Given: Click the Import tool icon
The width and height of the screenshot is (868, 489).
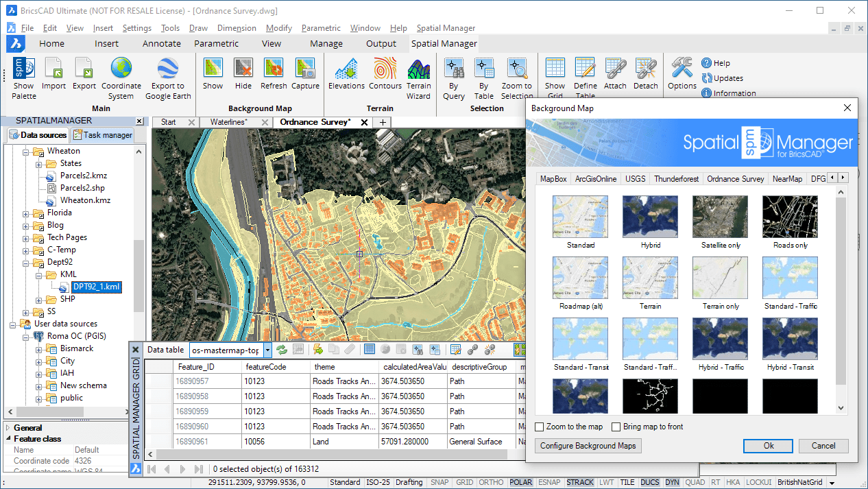Looking at the screenshot, I should click(53, 69).
